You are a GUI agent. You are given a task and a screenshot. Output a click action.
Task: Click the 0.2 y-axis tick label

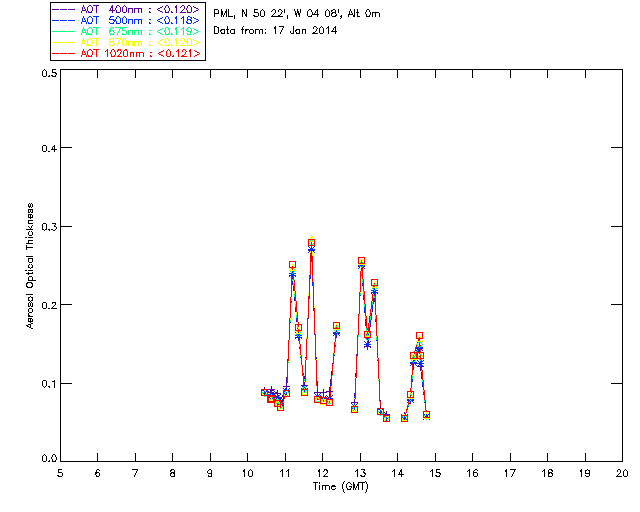(x=49, y=305)
